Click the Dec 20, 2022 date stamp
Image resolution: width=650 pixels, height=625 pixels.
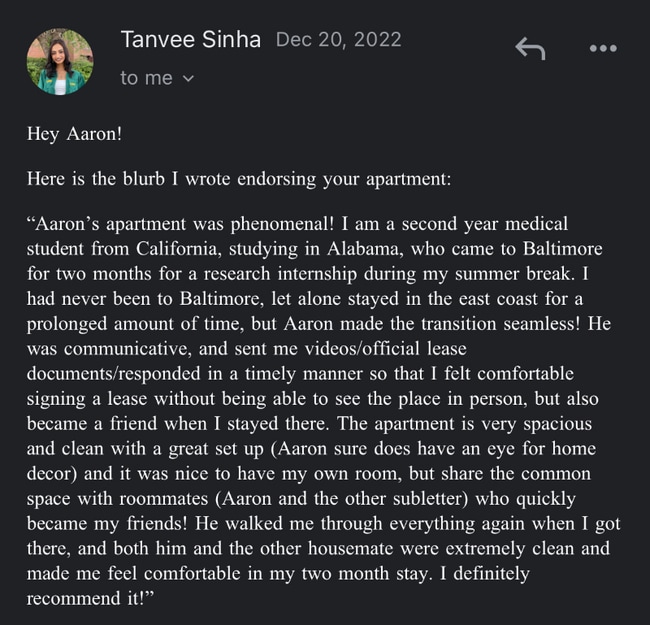(x=339, y=40)
